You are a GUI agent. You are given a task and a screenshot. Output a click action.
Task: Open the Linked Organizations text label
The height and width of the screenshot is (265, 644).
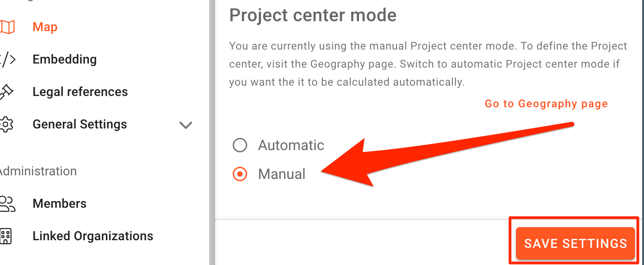(93, 236)
